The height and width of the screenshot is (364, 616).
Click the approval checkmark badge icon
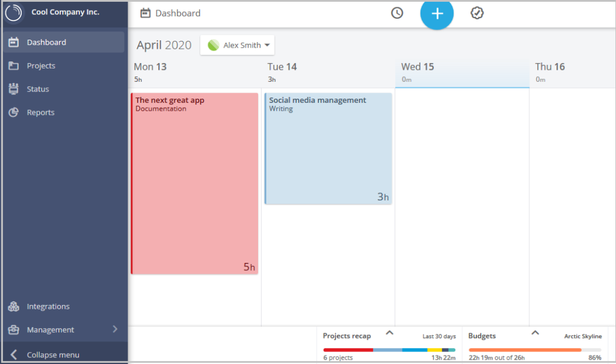[477, 13]
